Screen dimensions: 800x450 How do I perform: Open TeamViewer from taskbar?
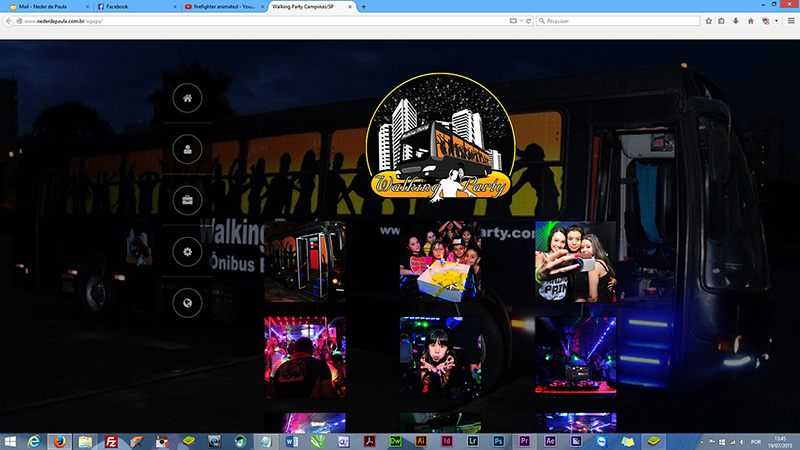(602, 441)
